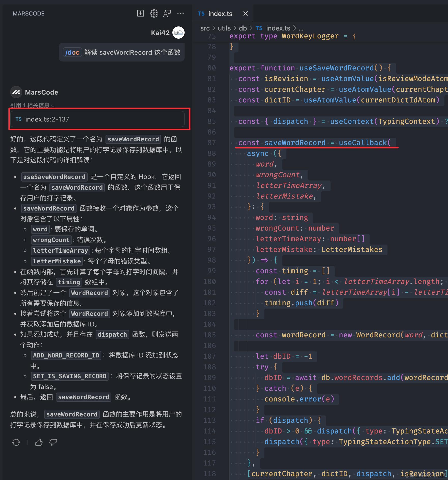Screen dimensions: 448x480
Task: Select the TS file icon in the breadcrumb
Action: click(259, 28)
